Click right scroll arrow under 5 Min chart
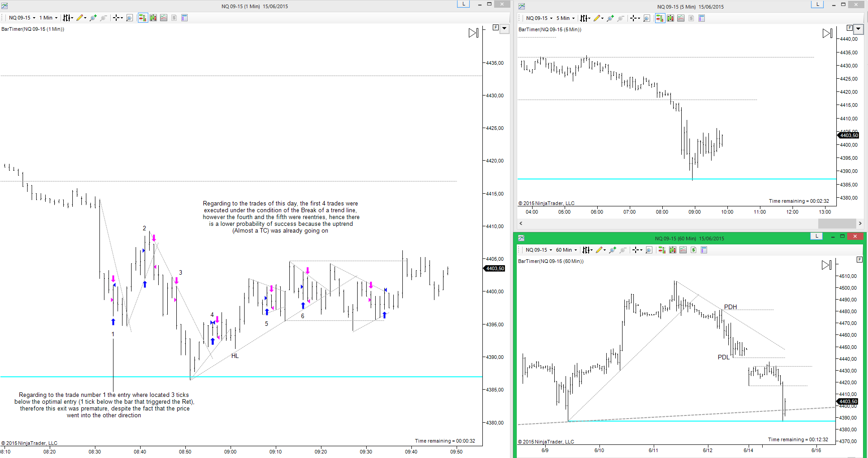Viewport: 868px width, 458px height. point(860,223)
